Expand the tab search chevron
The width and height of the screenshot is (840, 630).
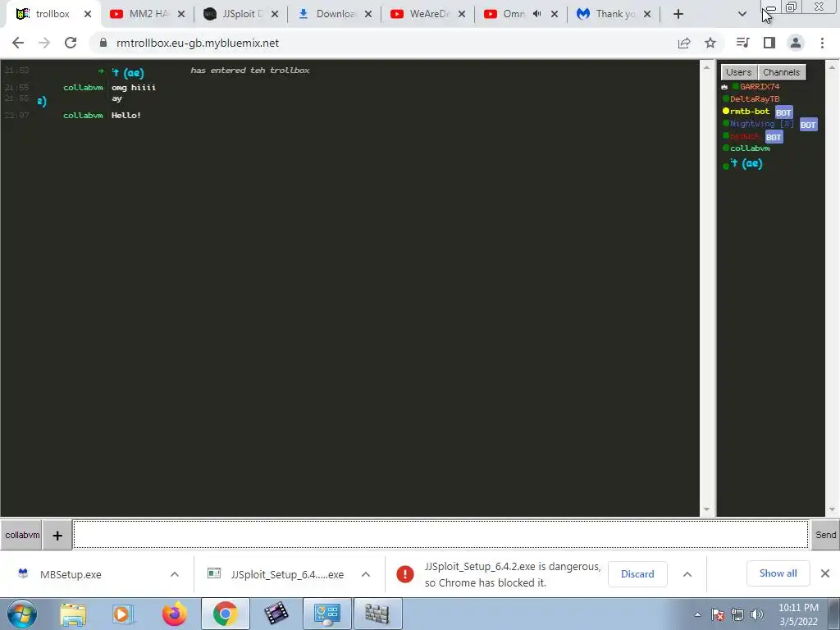click(742, 14)
